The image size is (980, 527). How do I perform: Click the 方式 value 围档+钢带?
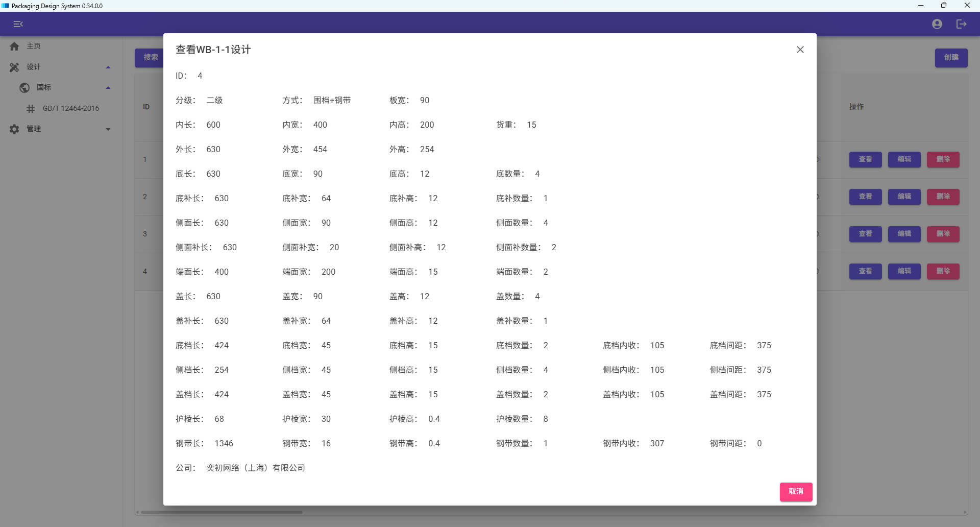pos(332,100)
